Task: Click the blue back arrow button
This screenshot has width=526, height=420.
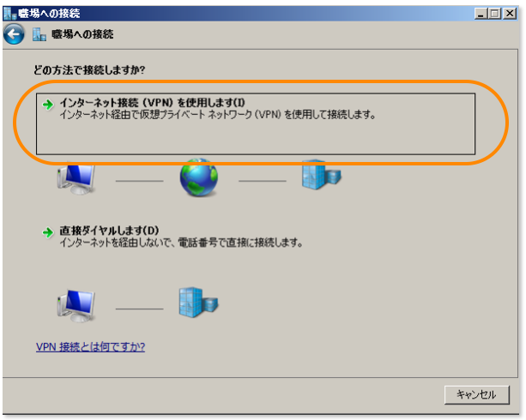Action: click(x=14, y=34)
